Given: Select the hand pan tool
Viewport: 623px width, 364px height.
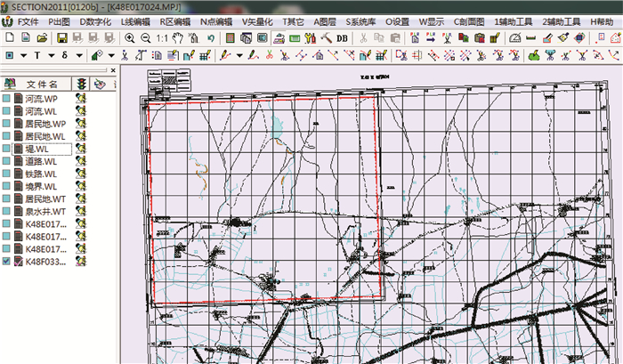Looking at the screenshot, I should pos(178,37).
